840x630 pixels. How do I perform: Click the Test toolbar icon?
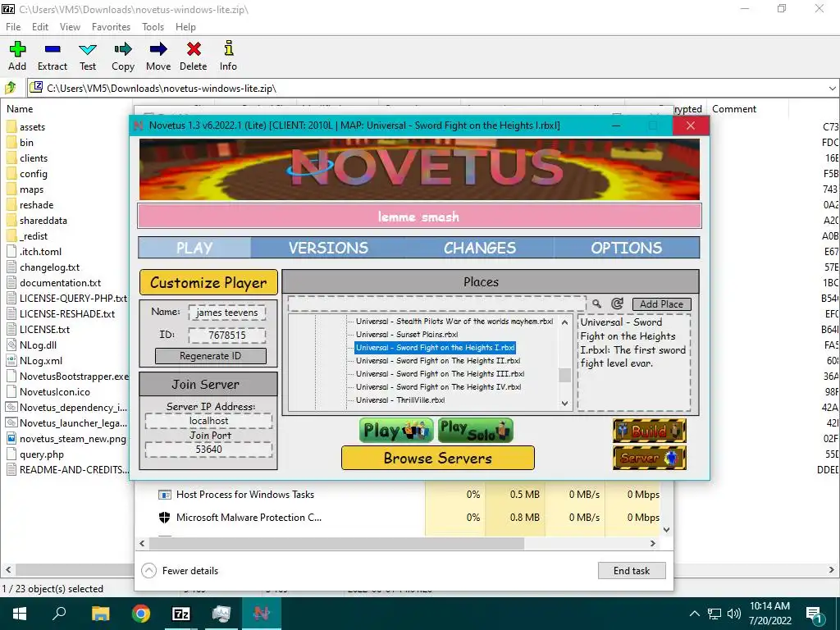87,57
